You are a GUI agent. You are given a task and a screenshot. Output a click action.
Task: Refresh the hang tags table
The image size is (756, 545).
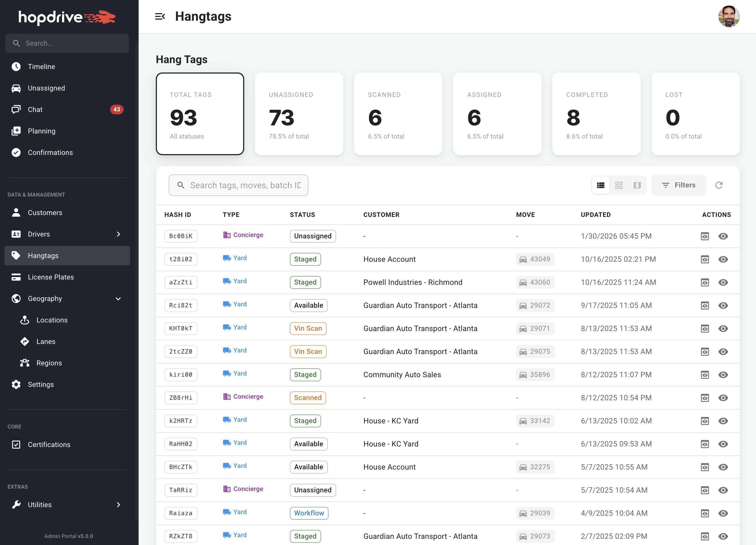[x=719, y=185]
